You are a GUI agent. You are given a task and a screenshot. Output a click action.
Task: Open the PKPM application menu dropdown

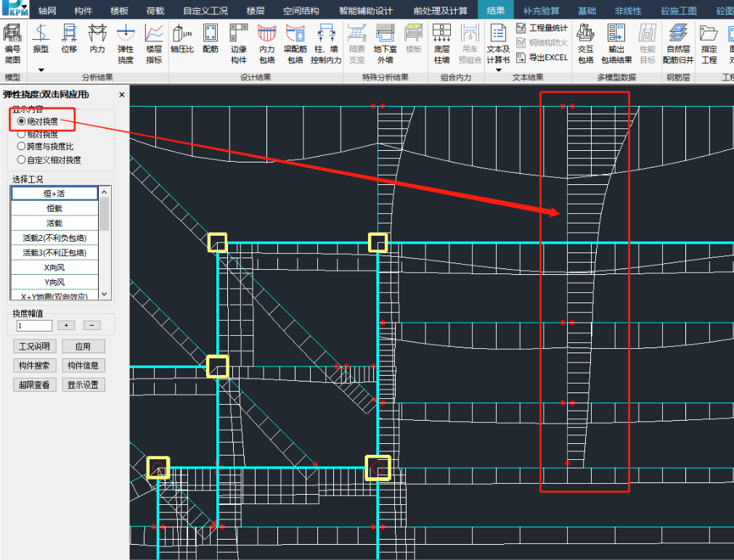click(x=25, y=9)
